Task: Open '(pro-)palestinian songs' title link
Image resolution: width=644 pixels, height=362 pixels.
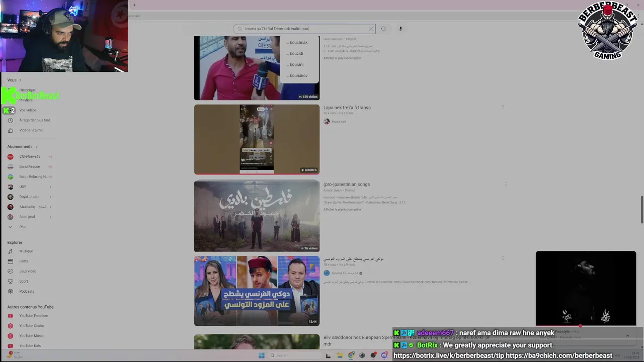Action: pyautogui.click(x=347, y=185)
